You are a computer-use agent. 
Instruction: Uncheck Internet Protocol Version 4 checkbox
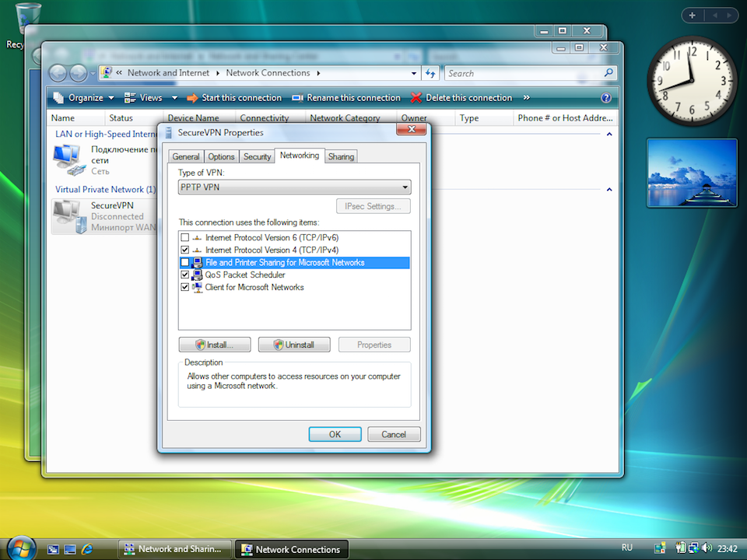[185, 250]
